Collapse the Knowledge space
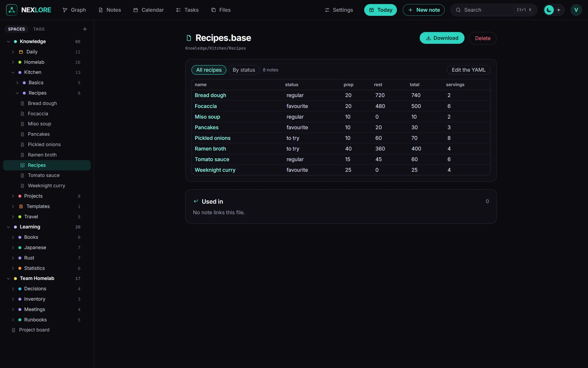This screenshot has height=368, width=588. 8,41
